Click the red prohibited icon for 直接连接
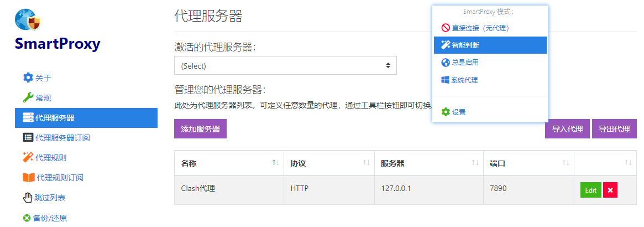The width and height of the screenshot is (644, 227). click(446, 28)
